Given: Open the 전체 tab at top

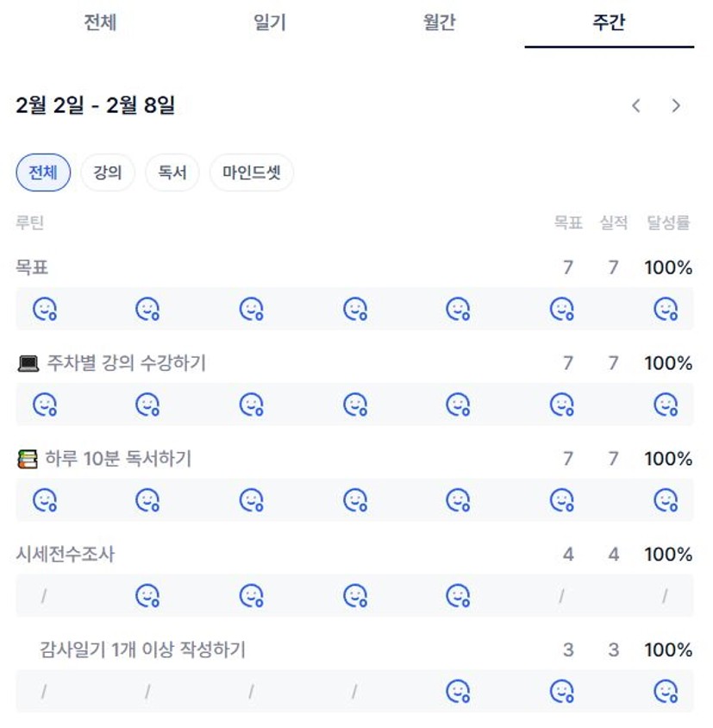Looking at the screenshot, I should click(100, 23).
